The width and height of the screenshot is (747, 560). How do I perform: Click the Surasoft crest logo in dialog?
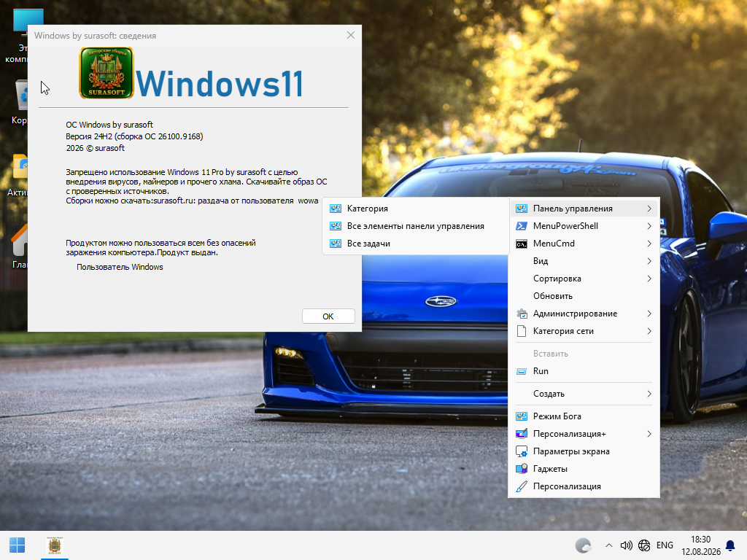107,73
